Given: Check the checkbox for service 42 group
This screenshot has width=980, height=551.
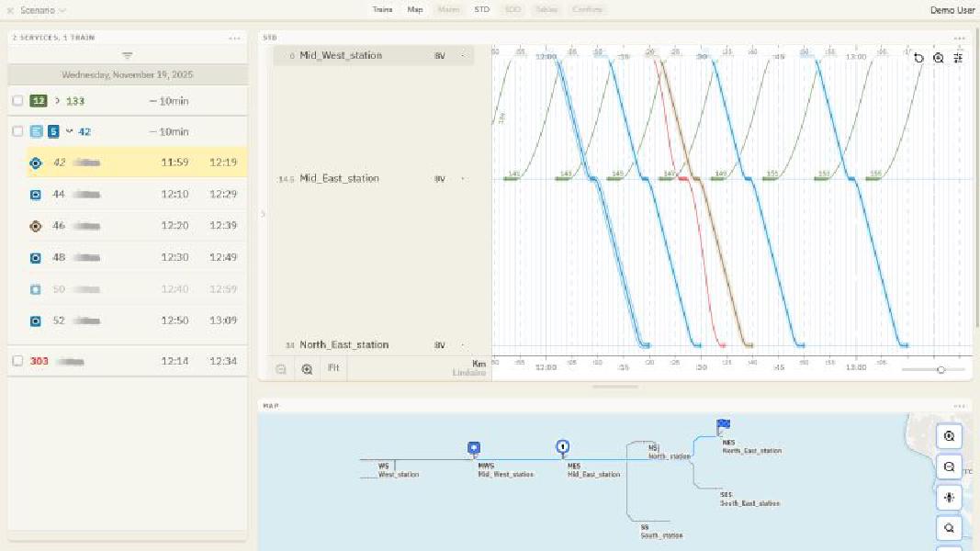Looking at the screenshot, I should click(18, 131).
